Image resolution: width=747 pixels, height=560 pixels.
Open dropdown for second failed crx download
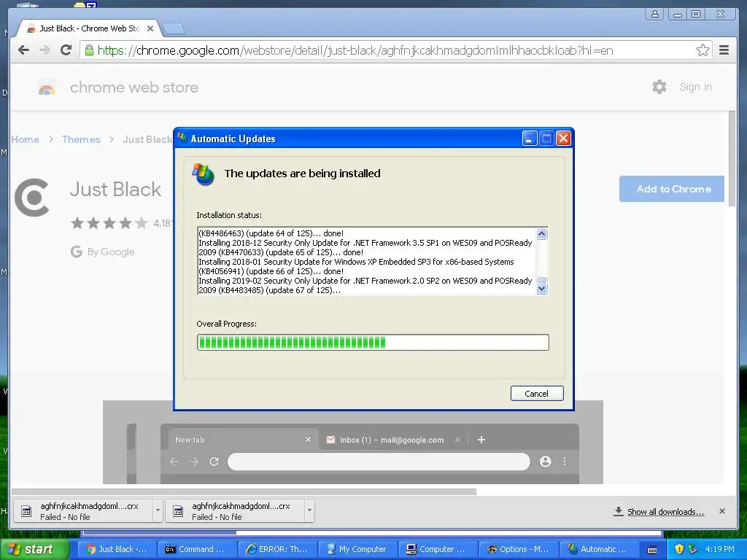[309, 510]
